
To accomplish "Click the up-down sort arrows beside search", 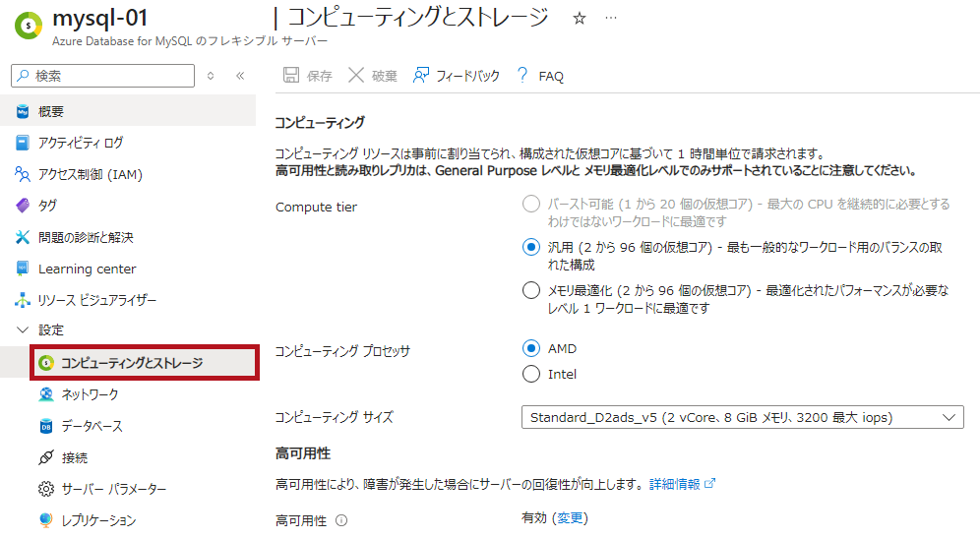I will point(210,76).
